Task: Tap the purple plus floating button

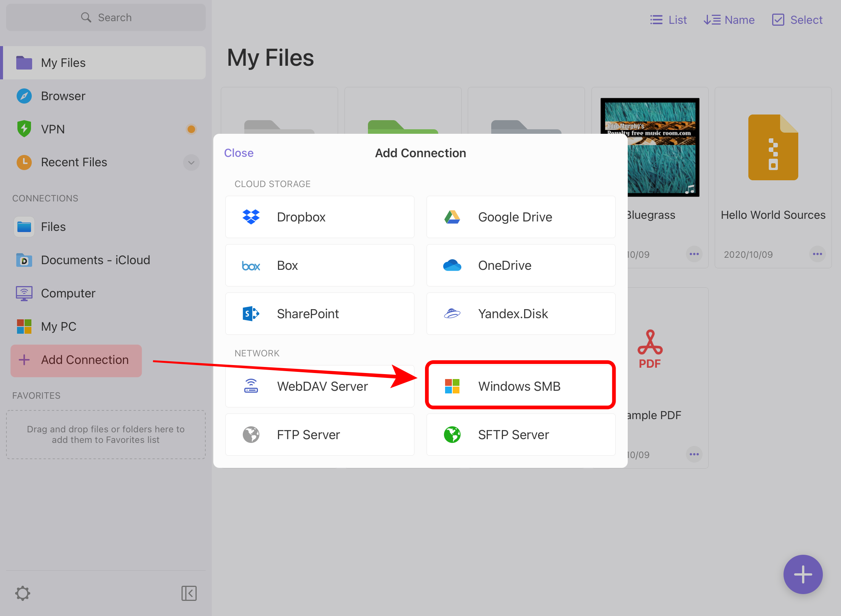Action: [x=803, y=574]
